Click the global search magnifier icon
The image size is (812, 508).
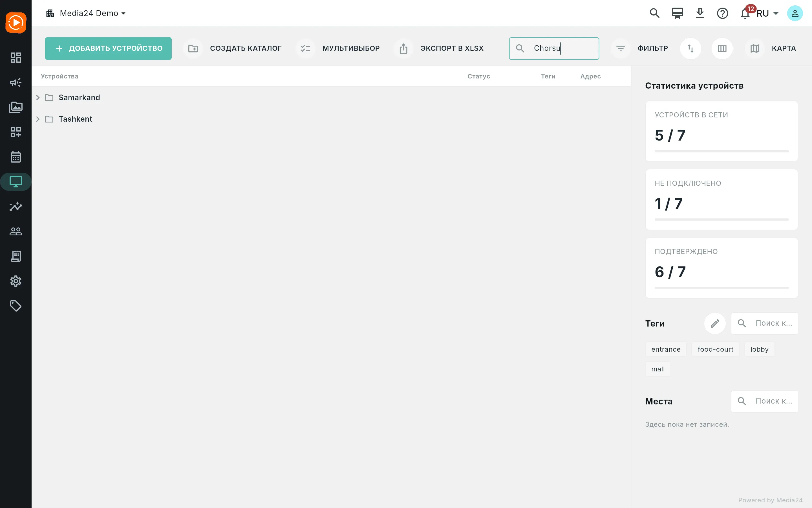point(655,14)
